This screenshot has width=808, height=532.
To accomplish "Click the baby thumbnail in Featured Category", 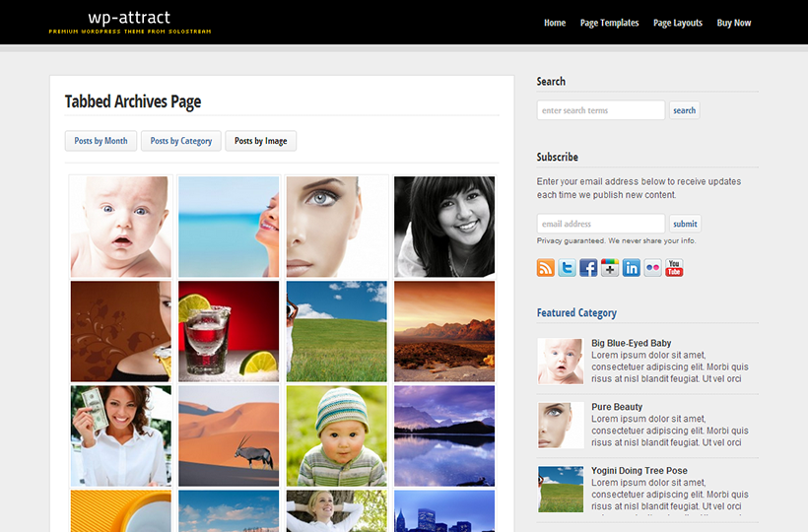I will pos(561,361).
